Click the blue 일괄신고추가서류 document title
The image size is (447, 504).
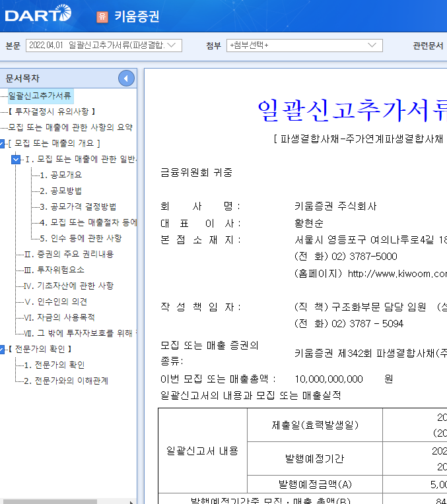(353, 110)
